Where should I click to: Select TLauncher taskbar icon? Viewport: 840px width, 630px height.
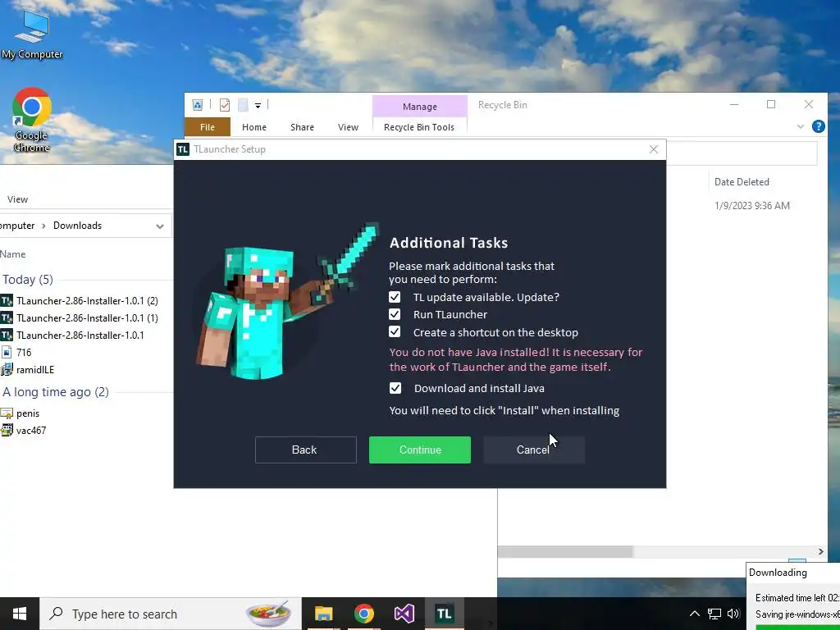444,614
